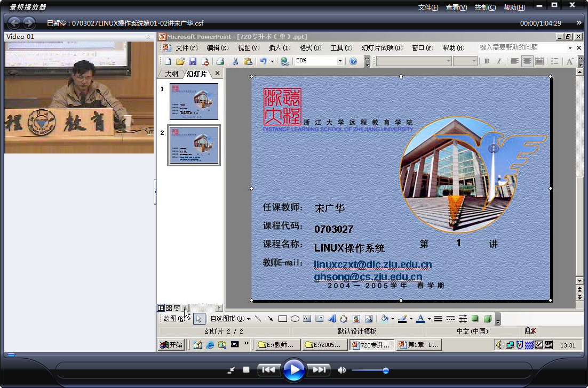Open 3-D style green cube icon

click(488, 319)
